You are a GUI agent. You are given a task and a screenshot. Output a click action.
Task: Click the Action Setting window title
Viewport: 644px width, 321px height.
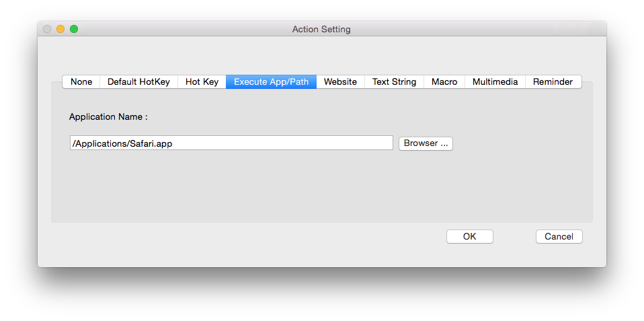click(321, 29)
